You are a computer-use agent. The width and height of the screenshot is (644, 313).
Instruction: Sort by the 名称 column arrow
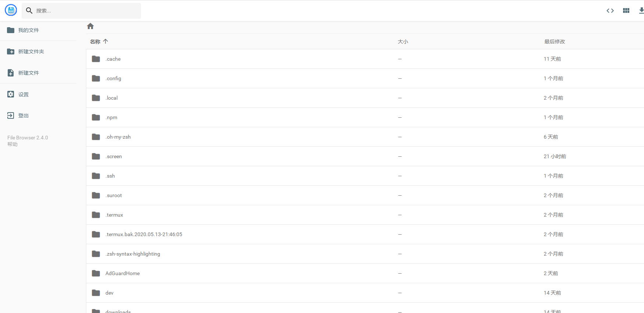pos(105,42)
